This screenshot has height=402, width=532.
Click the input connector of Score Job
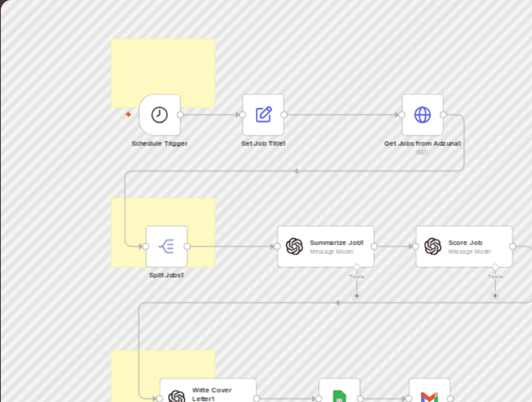416,247
